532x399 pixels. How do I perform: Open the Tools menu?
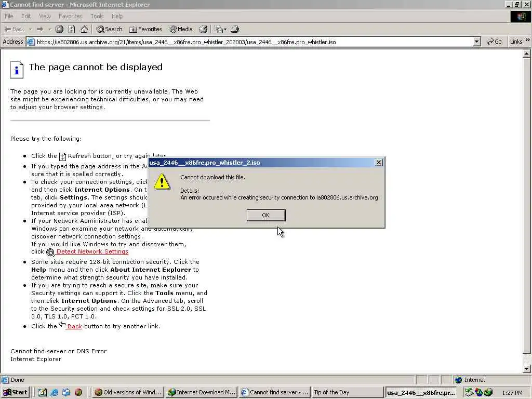coord(97,16)
